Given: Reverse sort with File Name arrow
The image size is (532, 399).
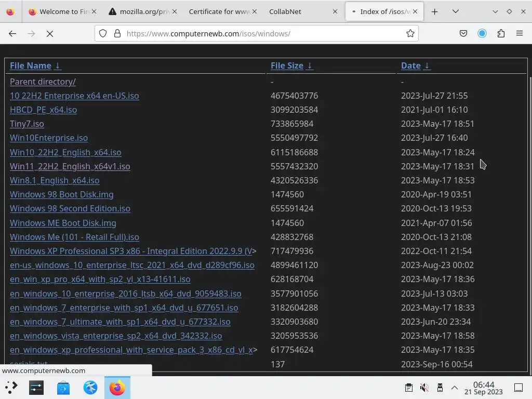Looking at the screenshot, I should tap(58, 65).
